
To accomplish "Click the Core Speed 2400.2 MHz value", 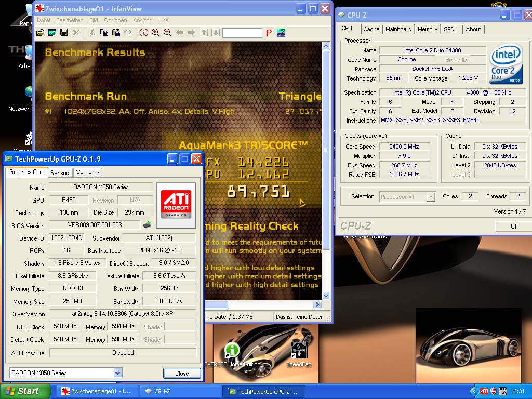I will (x=404, y=147).
